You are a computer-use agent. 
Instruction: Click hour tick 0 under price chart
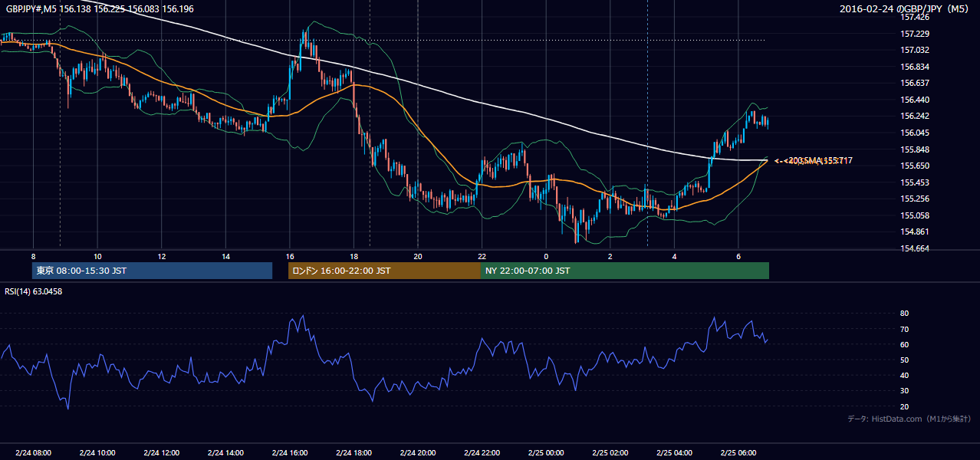546,256
